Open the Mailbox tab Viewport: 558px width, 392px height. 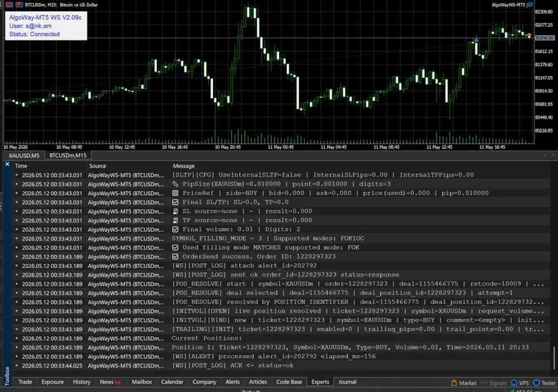pyautogui.click(x=142, y=381)
